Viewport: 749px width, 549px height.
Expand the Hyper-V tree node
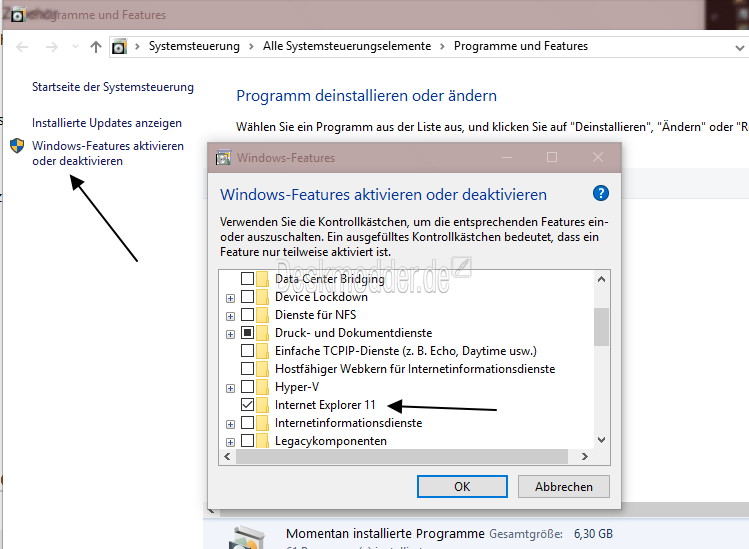[230, 388]
